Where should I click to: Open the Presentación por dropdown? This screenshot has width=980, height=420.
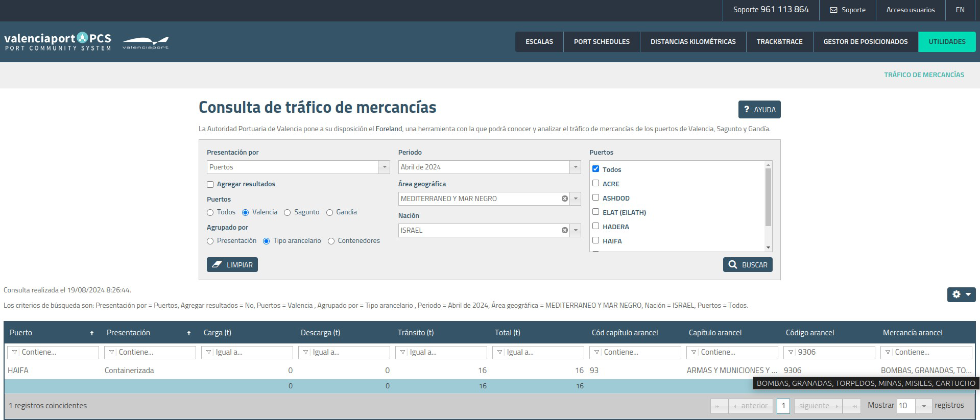coord(384,167)
